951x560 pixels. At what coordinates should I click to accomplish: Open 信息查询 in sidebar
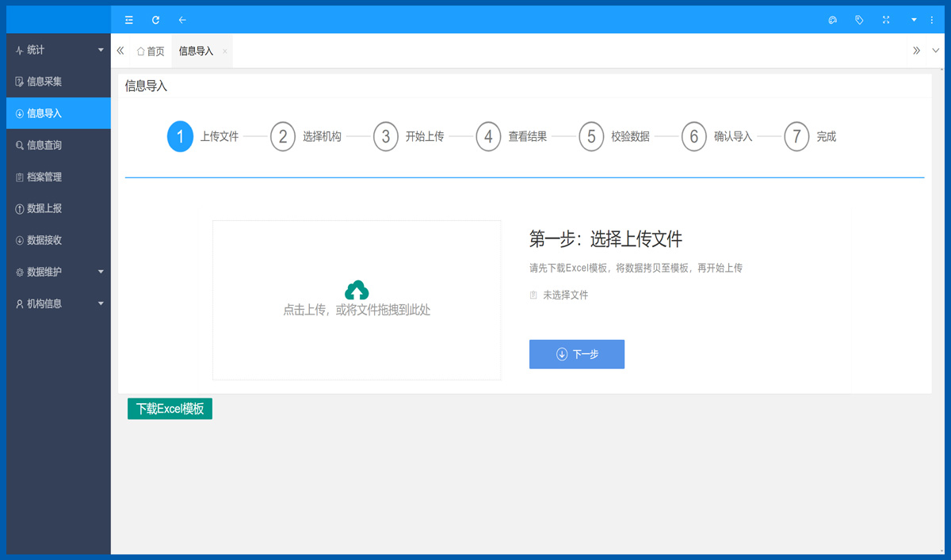pyautogui.click(x=59, y=145)
